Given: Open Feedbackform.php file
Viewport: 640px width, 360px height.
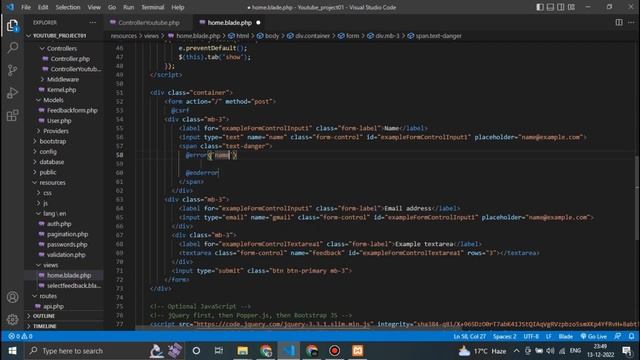Looking at the screenshot, I should (x=72, y=110).
